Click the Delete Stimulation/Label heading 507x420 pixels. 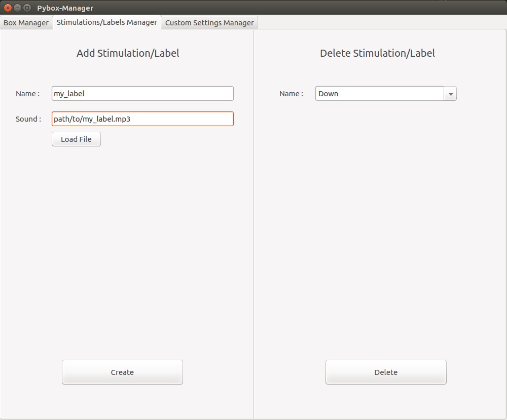pos(377,53)
